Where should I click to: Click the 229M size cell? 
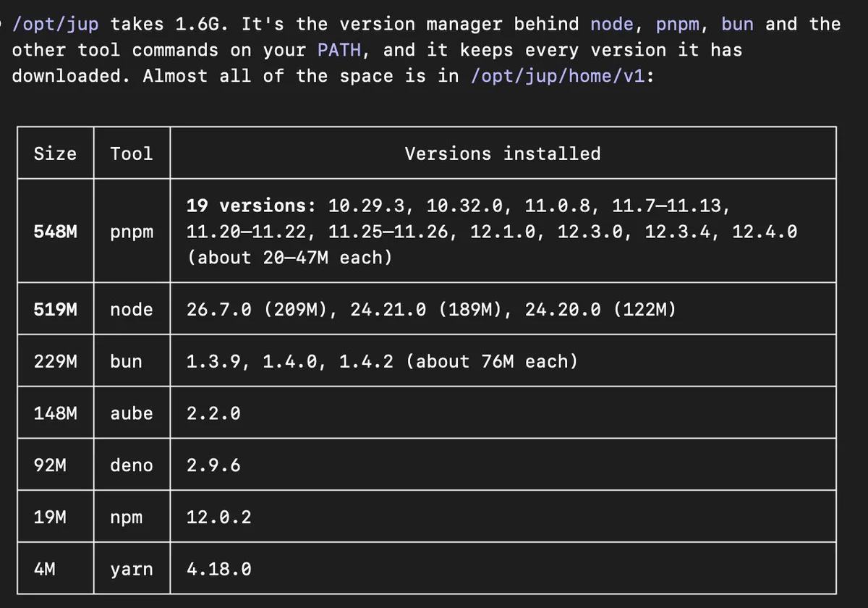55,361
